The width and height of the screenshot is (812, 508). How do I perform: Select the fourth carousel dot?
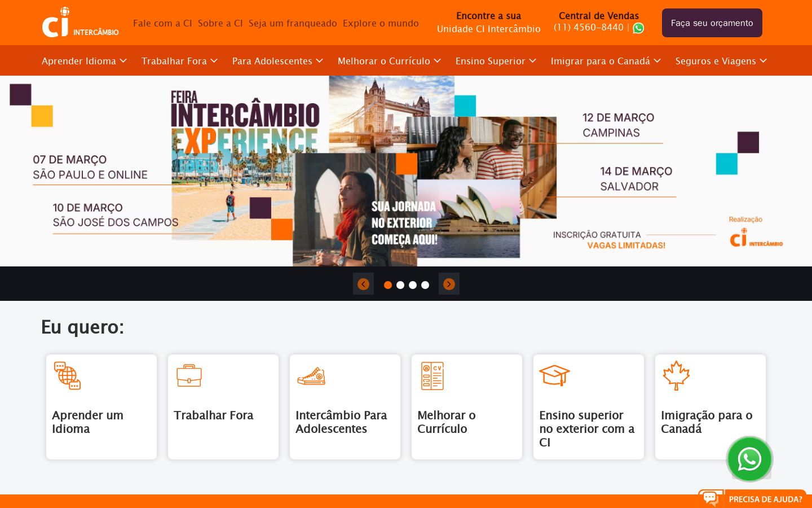[x=425, y=285]
